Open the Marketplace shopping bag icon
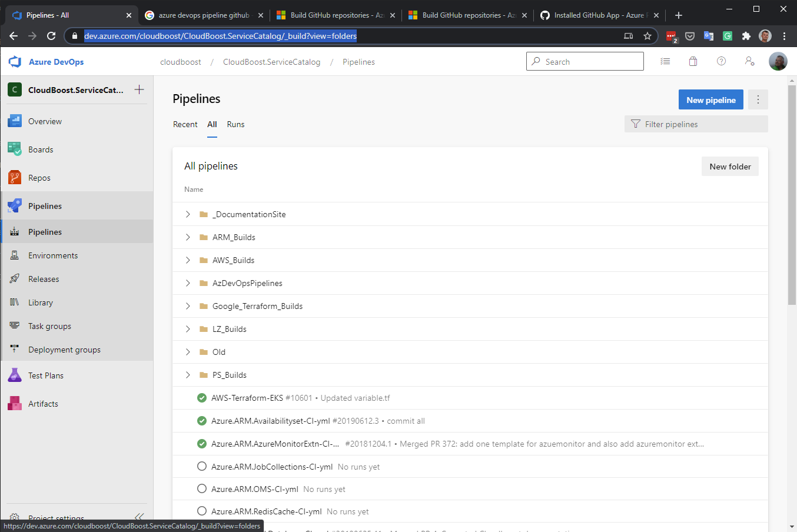The image size is (797, 532). 693,61
